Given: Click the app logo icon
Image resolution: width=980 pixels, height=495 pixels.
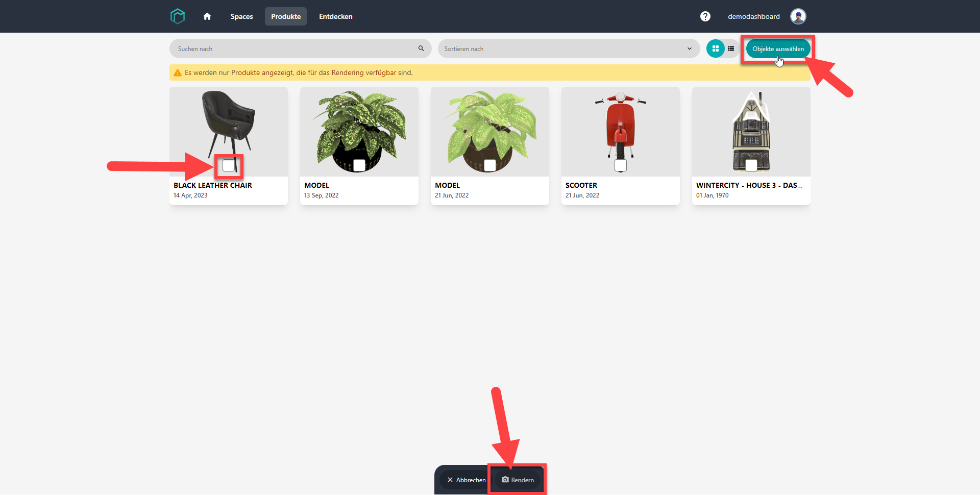Looking at the screenshot, I should point(177,16).
